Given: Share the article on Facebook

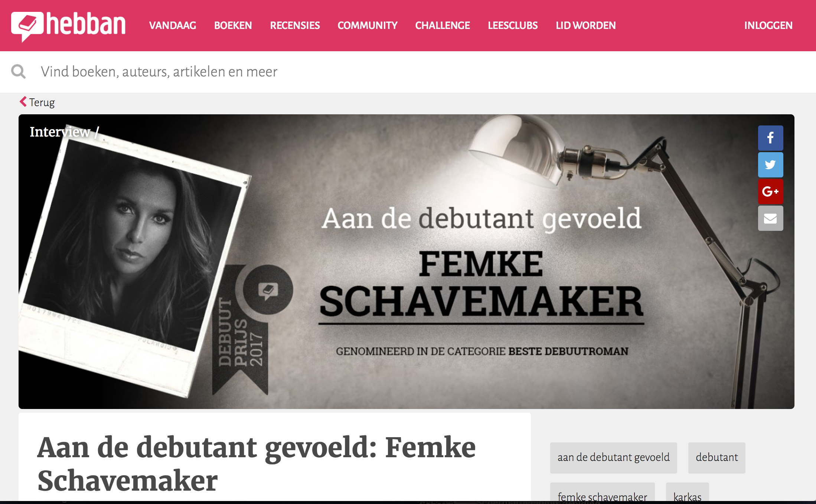Looking at the screenshot, I should click(x=770, y=138).
